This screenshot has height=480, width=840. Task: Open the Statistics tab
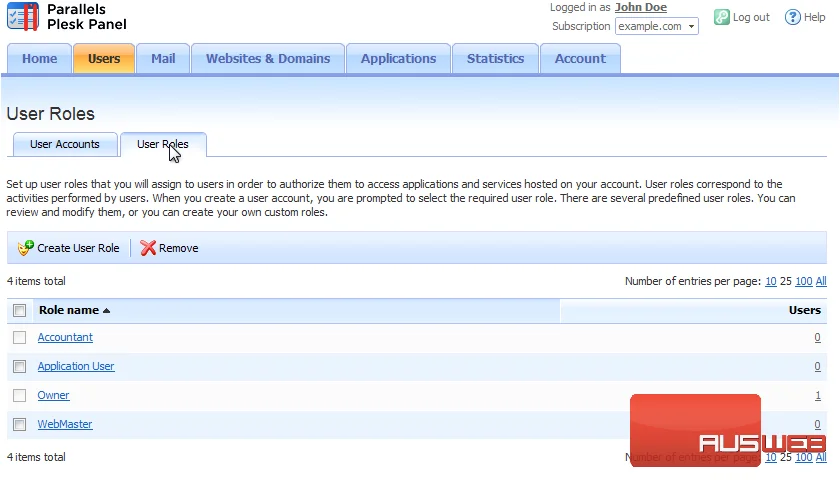pos(496,58)
